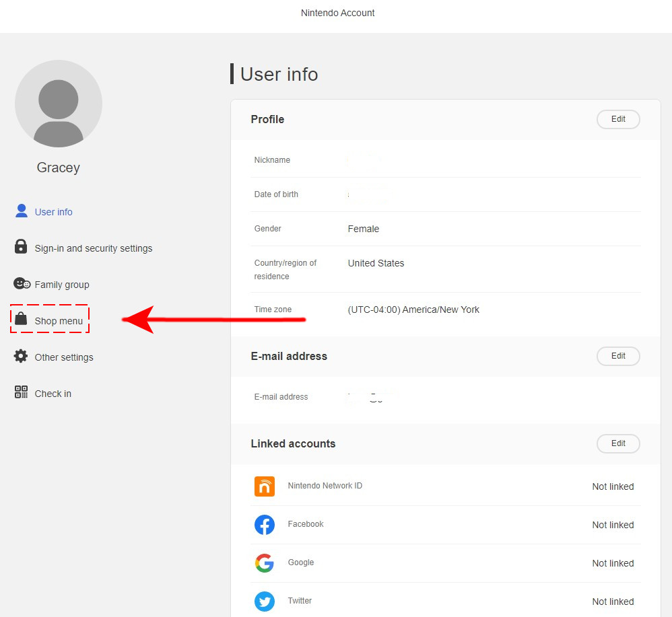Screen dimensions: 672x617
Task: Open the Shop menu item
Action: click(x=59, y=321)
